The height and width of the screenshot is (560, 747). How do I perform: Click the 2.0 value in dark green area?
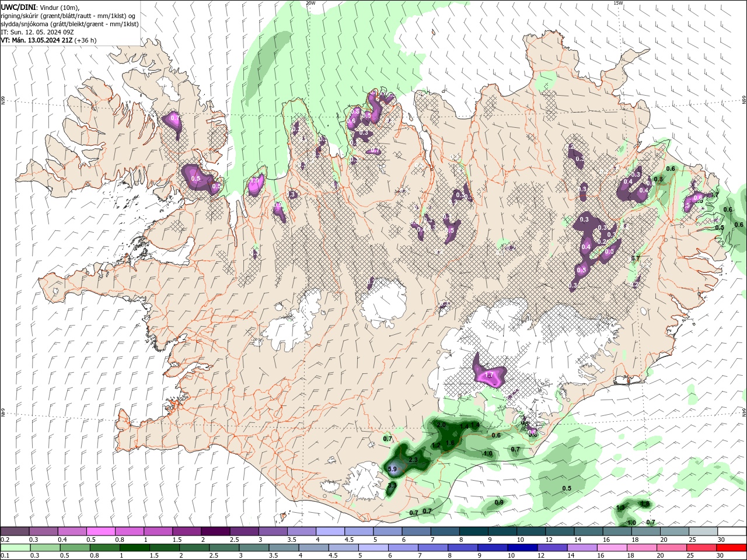coord(441,425)
